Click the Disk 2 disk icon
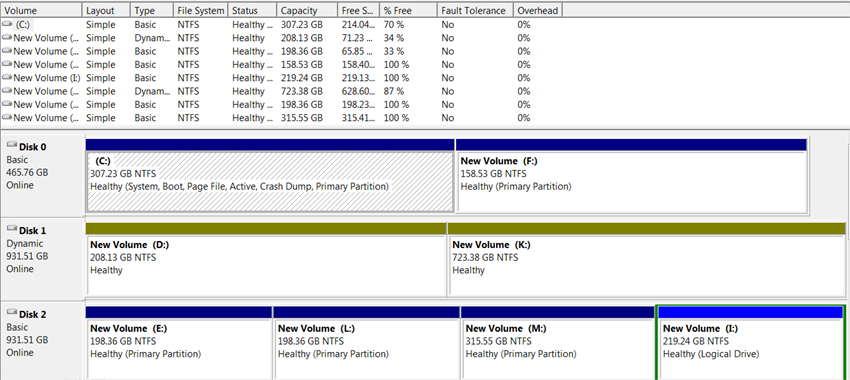850x380 pixels. point(12,313)
